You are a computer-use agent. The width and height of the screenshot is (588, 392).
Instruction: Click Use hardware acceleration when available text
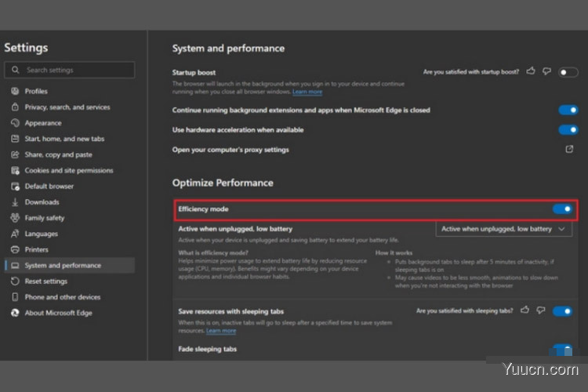click(x=238, y=130)
